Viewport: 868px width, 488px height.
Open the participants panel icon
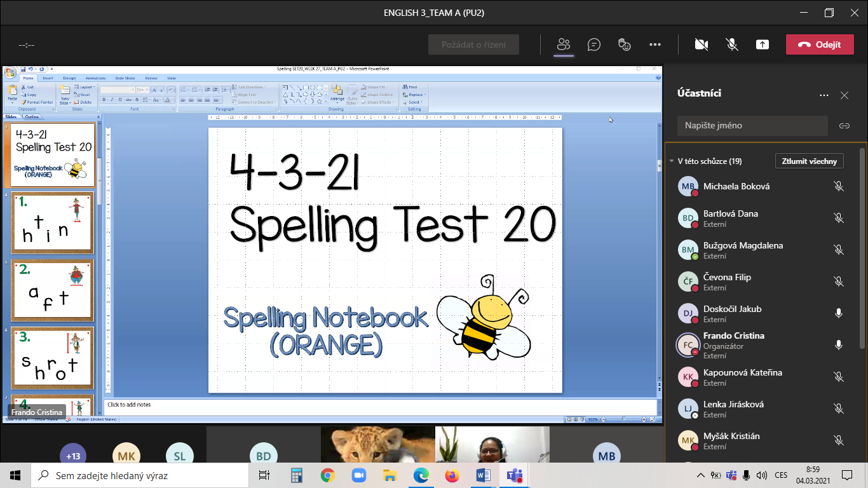(563, 44)
